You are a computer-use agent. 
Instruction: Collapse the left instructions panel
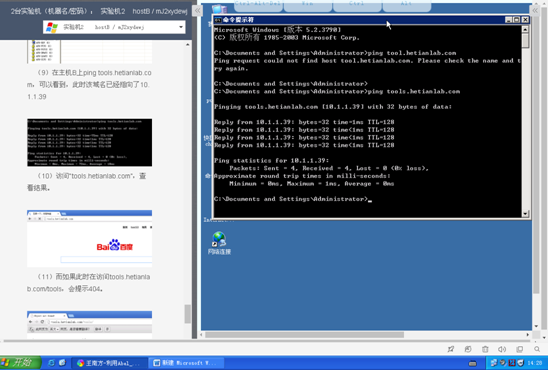click(197, 10)
